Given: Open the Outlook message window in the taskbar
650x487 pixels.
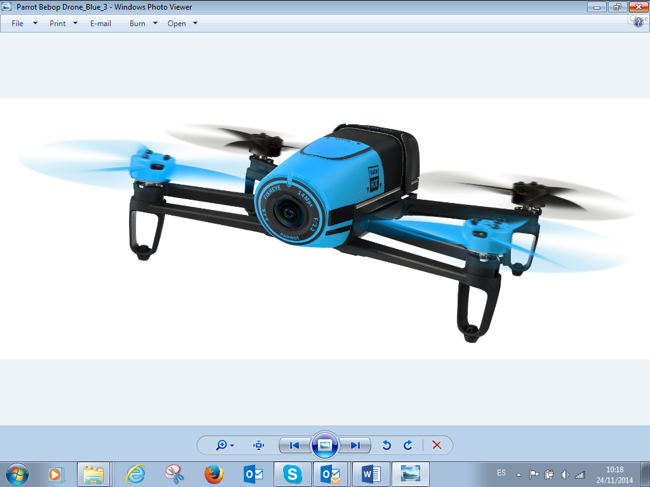Looking at the screenshot, I should click(x=331, y=474).
